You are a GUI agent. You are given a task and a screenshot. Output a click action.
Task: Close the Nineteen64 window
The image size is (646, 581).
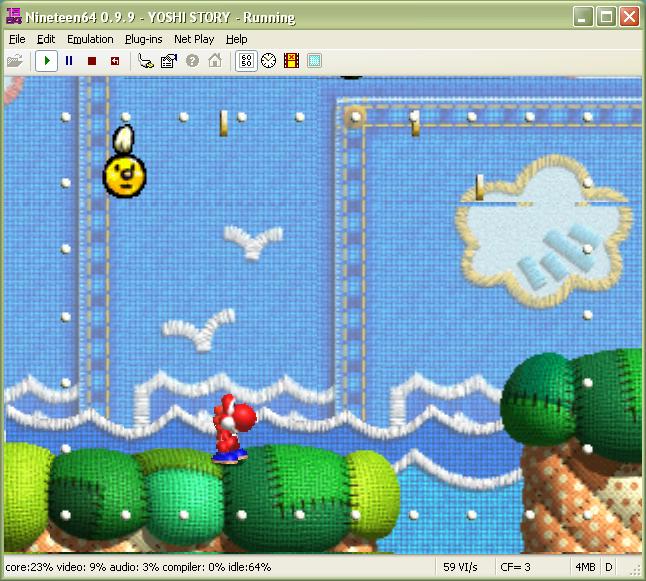pyautogui.click(x=630, y=17)
